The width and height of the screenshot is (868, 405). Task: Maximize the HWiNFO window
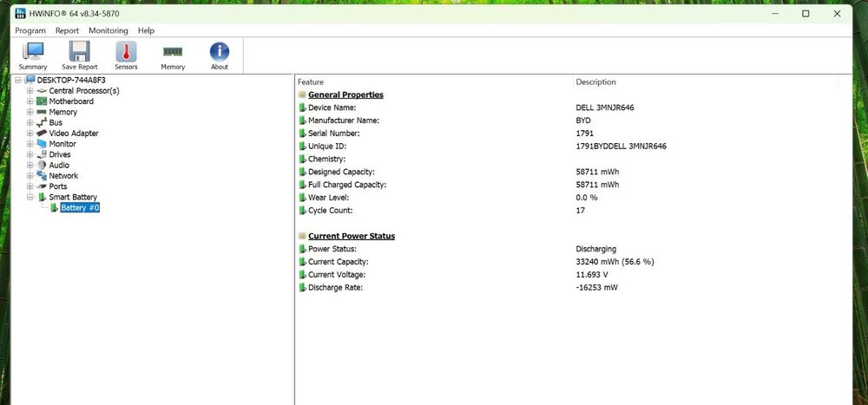pyautogui.click(x=806, y=13)
